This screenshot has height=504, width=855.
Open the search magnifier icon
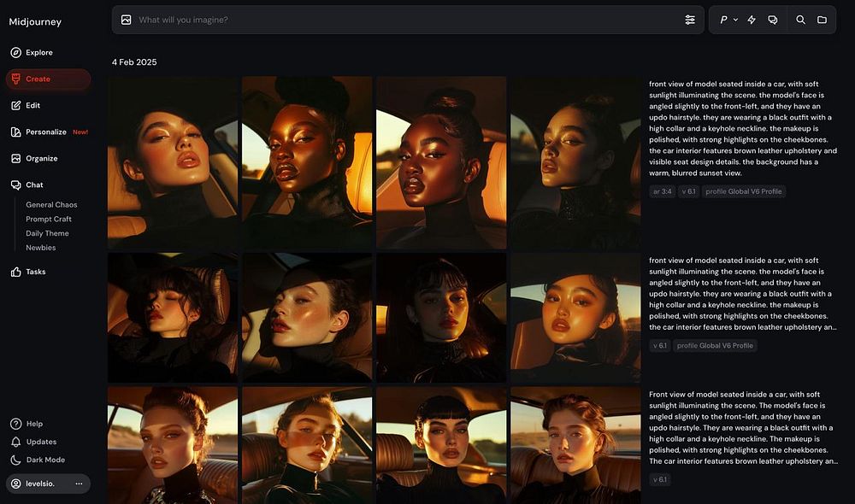point(800,20)
